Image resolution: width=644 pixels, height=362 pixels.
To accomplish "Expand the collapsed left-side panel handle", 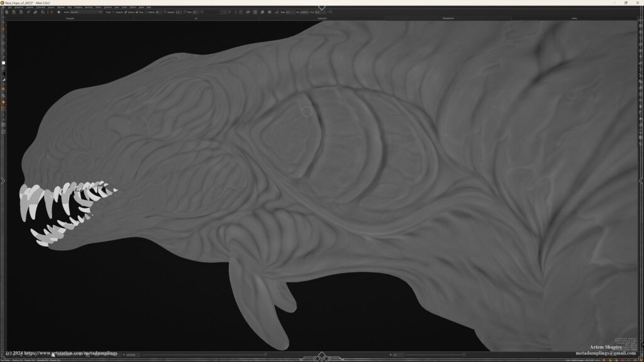I will click(x=2, y=181).
